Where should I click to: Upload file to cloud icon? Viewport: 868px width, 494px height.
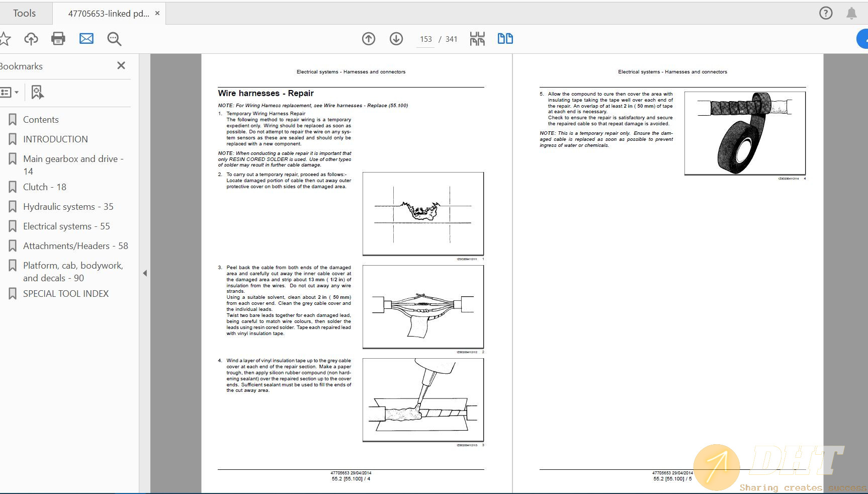tap(31, 39)
